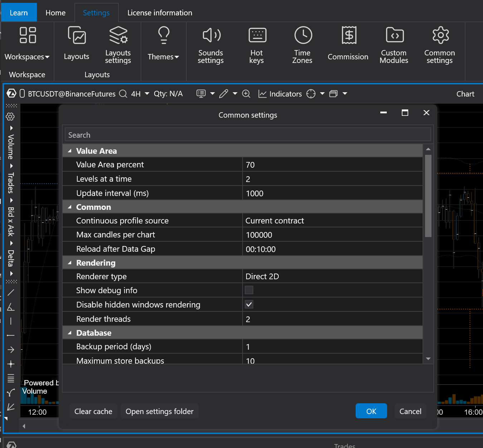Enable the Show debug info checkbox

tap(249, 290)
